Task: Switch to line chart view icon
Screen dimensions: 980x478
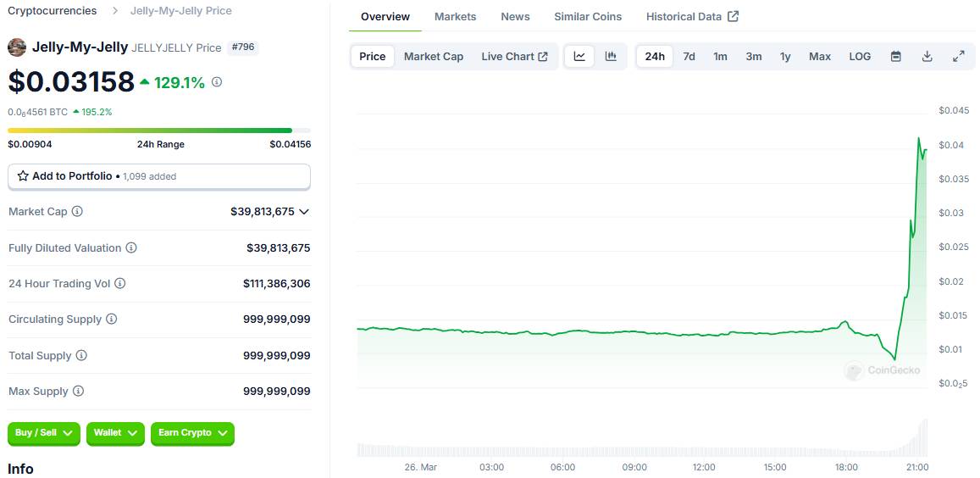Action: coord(579,56)
